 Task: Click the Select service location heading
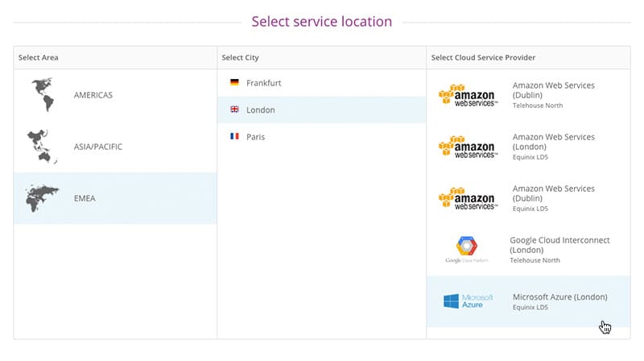[x=321, y=22]
